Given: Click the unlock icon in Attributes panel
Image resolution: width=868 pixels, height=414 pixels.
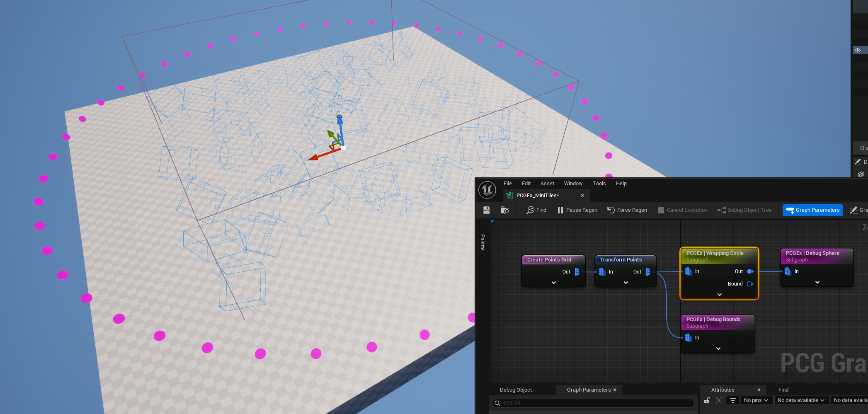Looking at the screenshot, I should point(707,400).
